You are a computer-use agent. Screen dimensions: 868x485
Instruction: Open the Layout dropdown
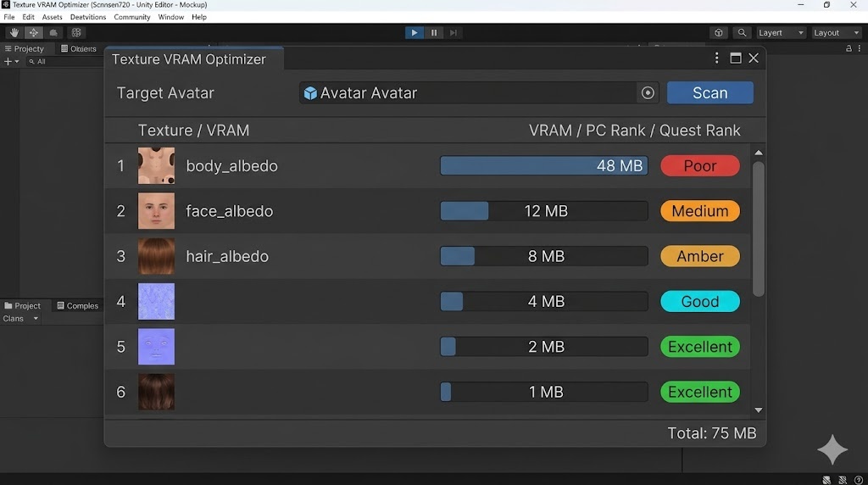click(x=837, y=33)
